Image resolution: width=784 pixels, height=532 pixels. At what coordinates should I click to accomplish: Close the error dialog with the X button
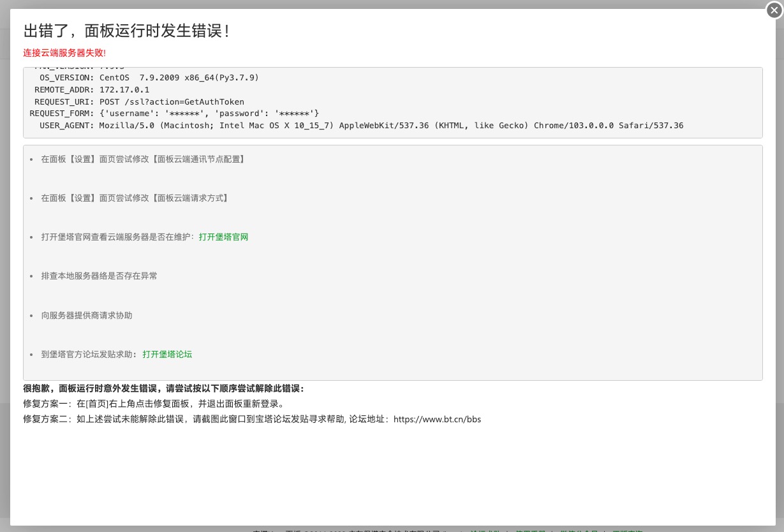774,10
